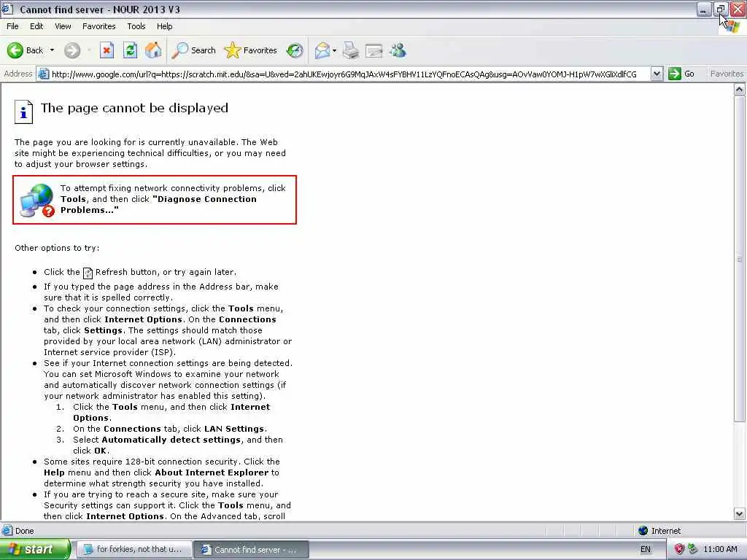Click the vertical scrollbar up arrow
The image size is (747, 560).
click(740, 90)
